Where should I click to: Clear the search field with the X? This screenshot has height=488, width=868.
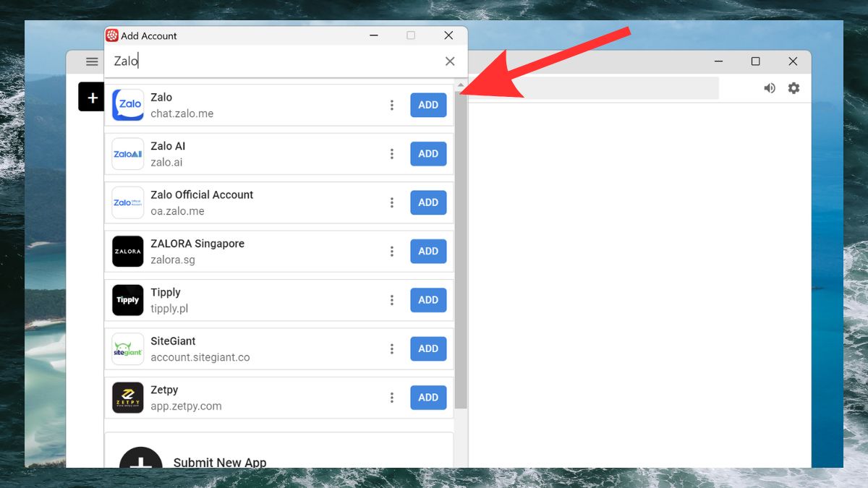click(x=450, y=61)
